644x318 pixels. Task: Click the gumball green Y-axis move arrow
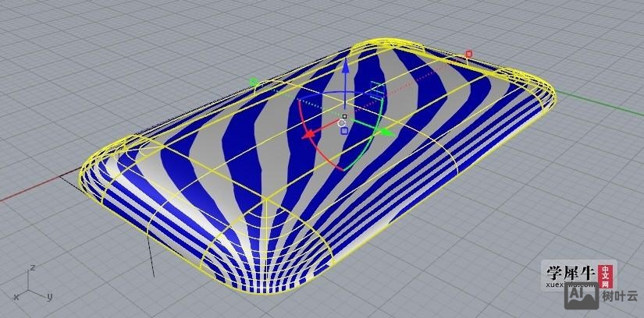[x=386, y=132]
